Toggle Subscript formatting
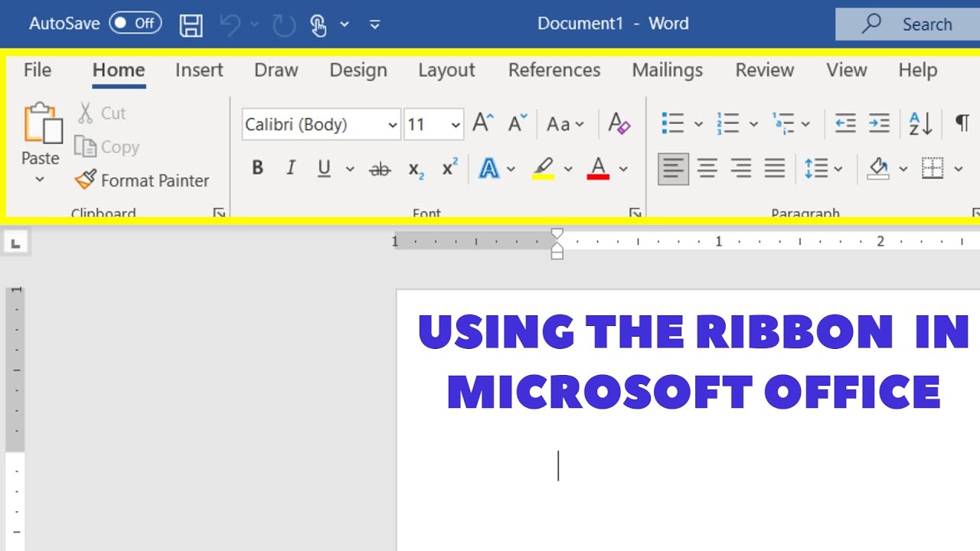 pyautogui.click(x=416, y=169)
